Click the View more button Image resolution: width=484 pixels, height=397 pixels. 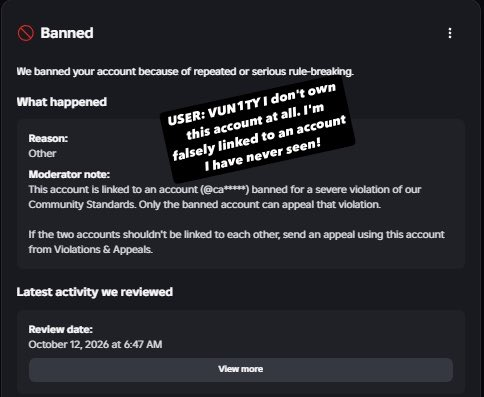(x=241, y=369)
